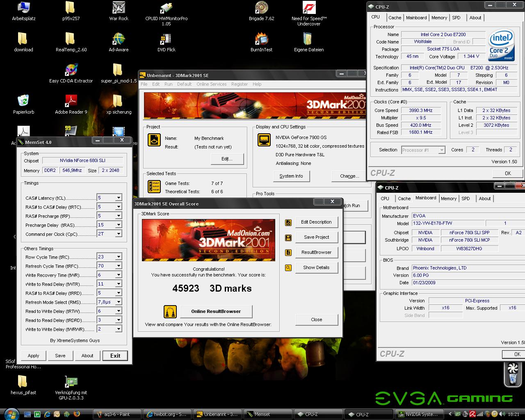Switch to aq3-6 Paint taskbar button
The width and height of the screenshot is (525, 420).
tap(117, 414)
